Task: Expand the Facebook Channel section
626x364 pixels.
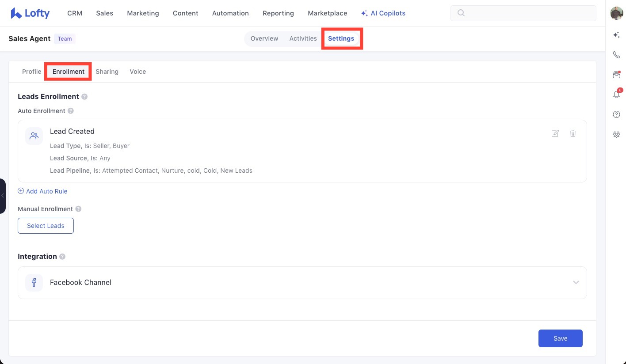Action: [576, 283]
